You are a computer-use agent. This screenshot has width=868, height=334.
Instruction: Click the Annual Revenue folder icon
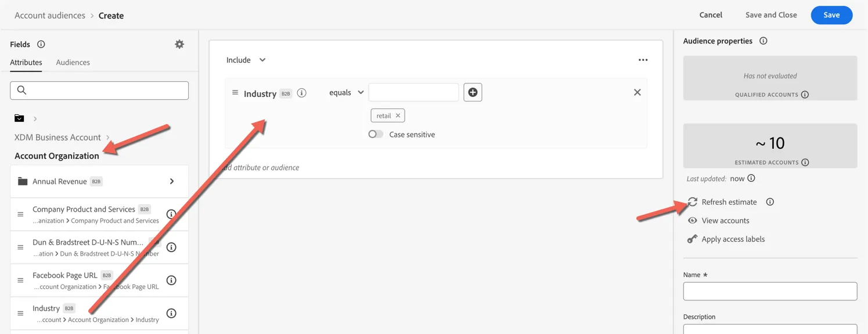[23, 181]
